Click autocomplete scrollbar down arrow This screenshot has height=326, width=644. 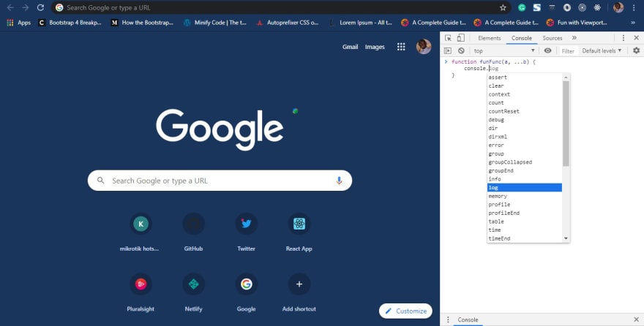566,238
